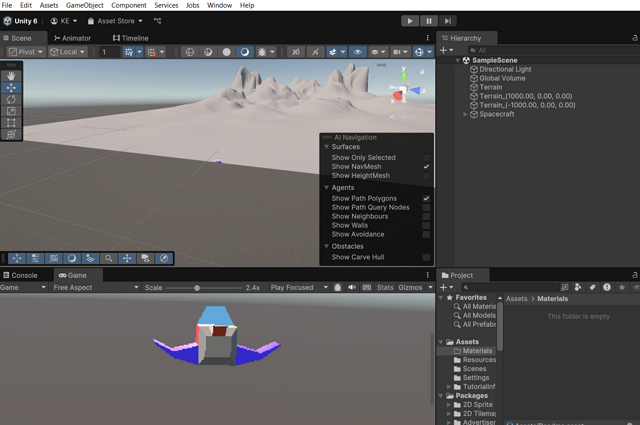The height and width of the screenshot is (425, 640).
Task: Click the magnifier icon in bottom scene toolbar
Action: click(109, 258)
